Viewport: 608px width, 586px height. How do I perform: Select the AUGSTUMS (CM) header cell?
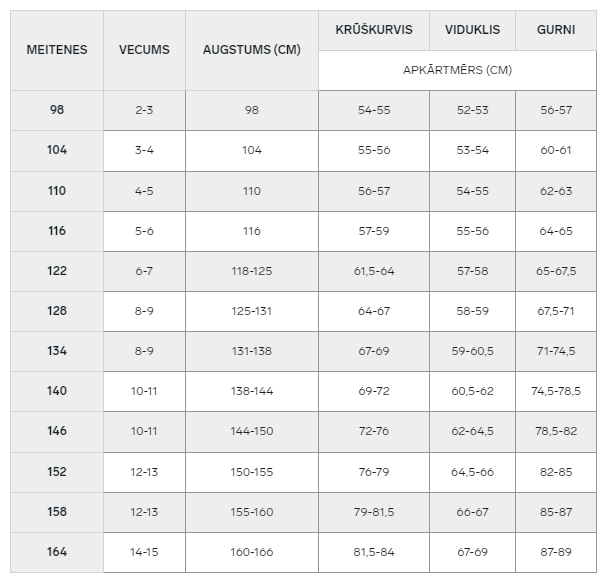click(252, 50)
